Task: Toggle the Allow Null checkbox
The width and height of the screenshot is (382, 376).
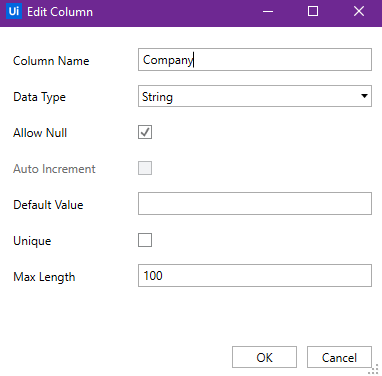Action: (145, 132)
